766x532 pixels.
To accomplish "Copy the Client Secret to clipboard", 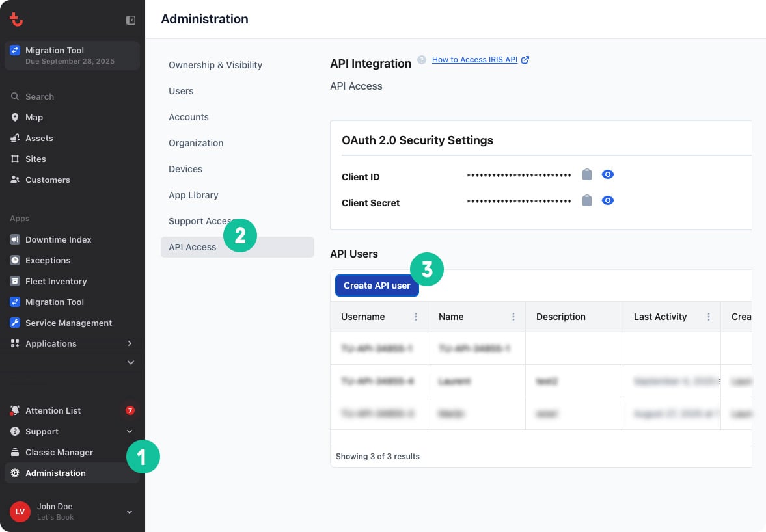I will pyautogui.click(x=587, y=200).
